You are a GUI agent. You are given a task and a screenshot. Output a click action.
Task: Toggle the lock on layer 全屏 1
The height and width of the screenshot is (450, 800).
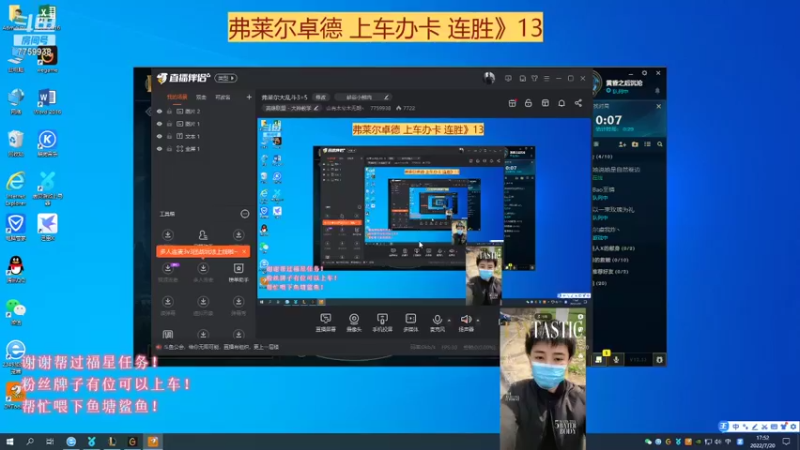(x=169, y=149)
